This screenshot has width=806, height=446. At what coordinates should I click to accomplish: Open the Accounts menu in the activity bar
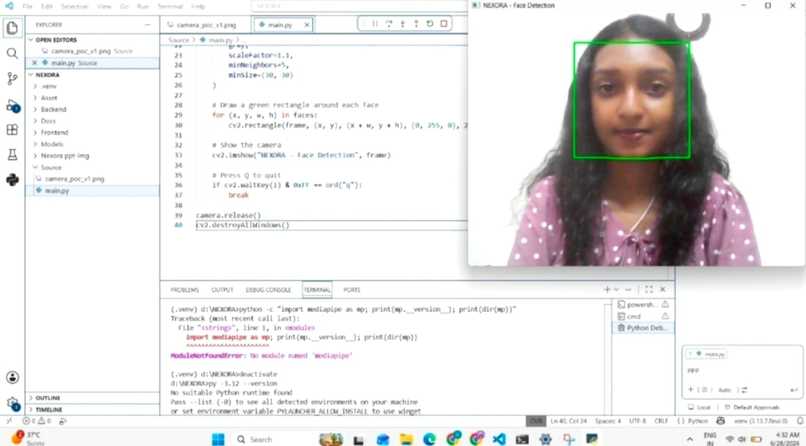click(x=12, y=377)
